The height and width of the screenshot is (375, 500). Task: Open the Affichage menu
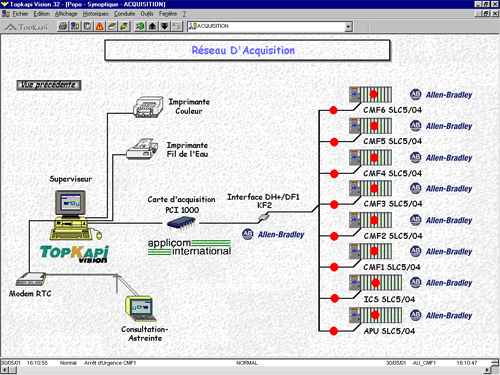(x=66, y=14)
